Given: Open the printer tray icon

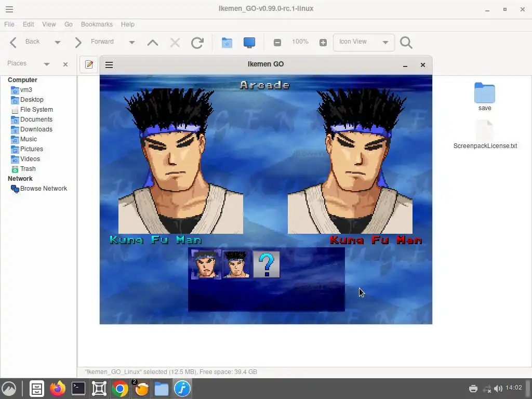Looking at the screenshot, I should click(473, 389).
